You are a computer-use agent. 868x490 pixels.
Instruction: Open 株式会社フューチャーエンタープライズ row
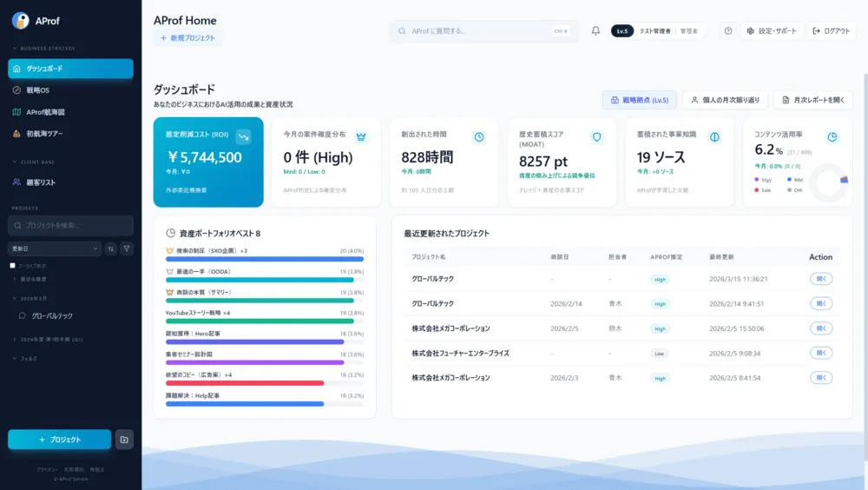pos(821,353)
